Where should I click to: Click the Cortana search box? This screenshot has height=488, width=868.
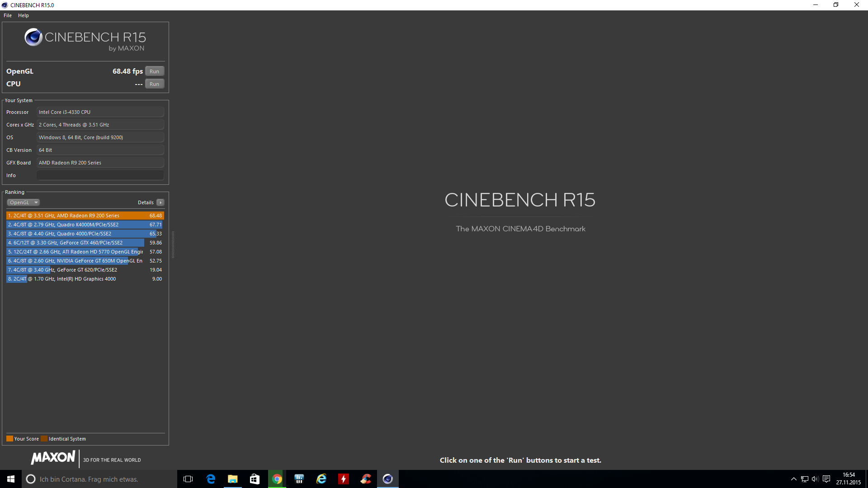(x=99, y=479)
